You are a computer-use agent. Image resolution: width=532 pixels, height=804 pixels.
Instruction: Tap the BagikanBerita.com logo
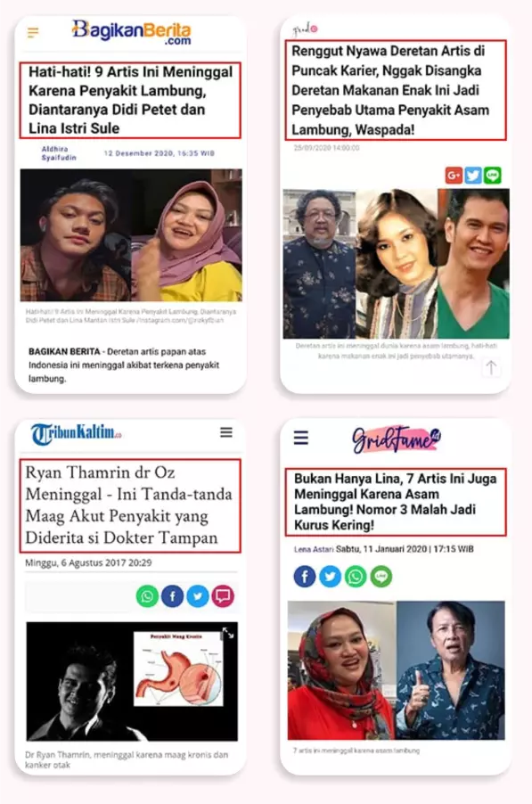(131, 32)
